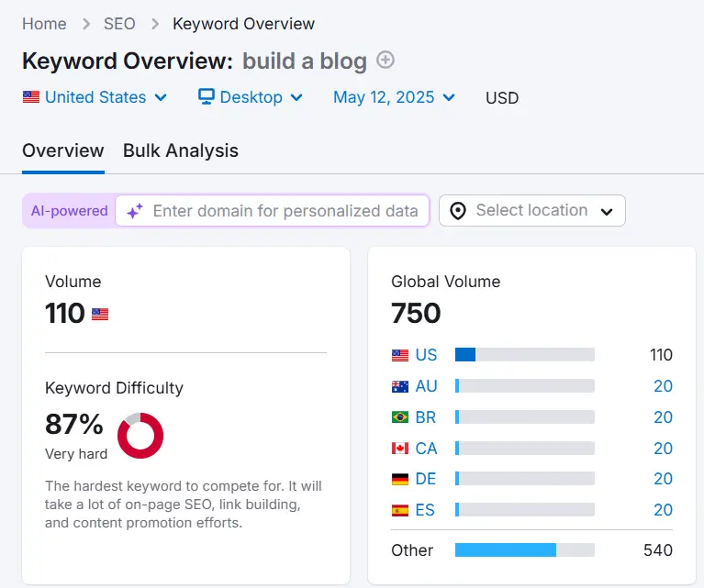
Task: Click the CA volume value 20
Action: [663, 448]
